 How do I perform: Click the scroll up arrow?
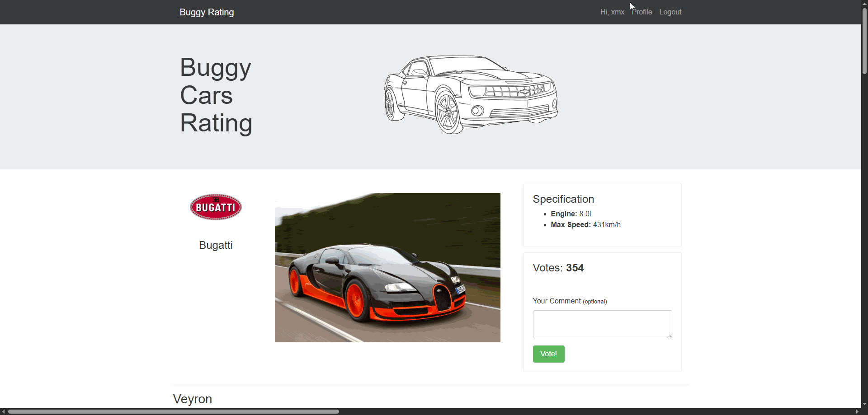[x=864, y=3]
